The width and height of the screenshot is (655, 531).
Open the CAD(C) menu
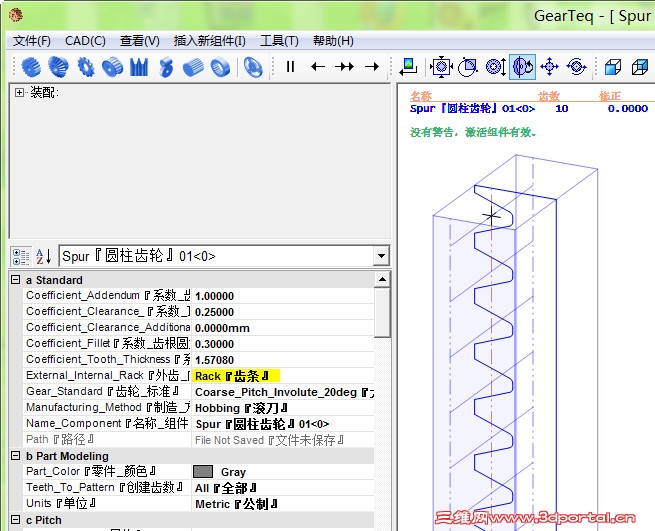pos(85,41)
